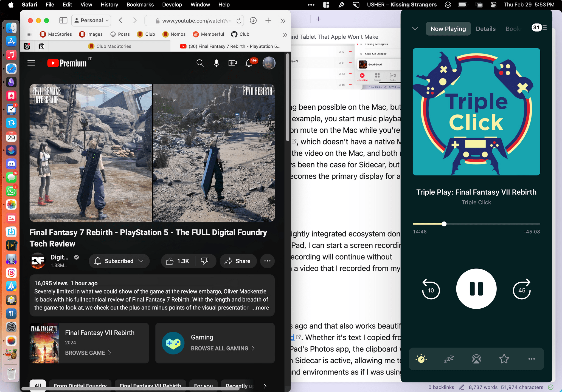Viewport: 562px width, 392px height.
Task: Add a new tab in the notes window
Action: point(318,19)
